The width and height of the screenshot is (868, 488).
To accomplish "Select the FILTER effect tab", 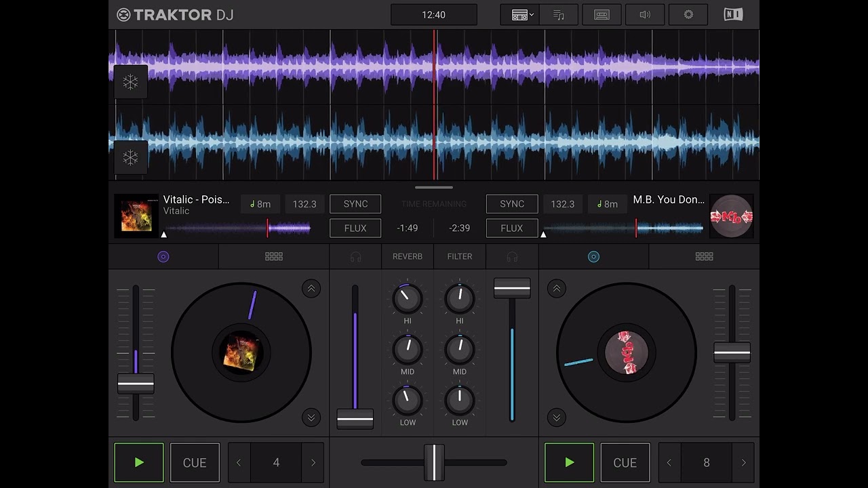I will pyautogui.click(x=460, y=257).
